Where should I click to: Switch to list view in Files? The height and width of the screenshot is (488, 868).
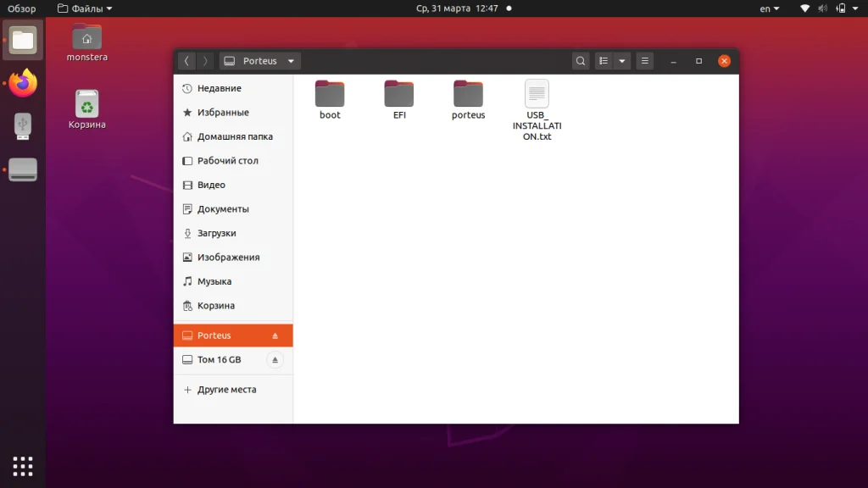coord(603,60)
